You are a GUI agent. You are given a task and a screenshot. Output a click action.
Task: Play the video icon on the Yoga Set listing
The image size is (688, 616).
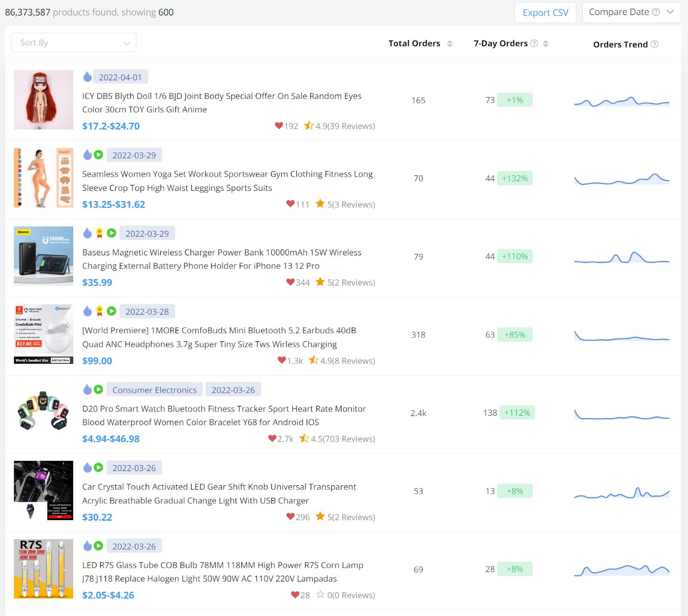tap(98, 155)
